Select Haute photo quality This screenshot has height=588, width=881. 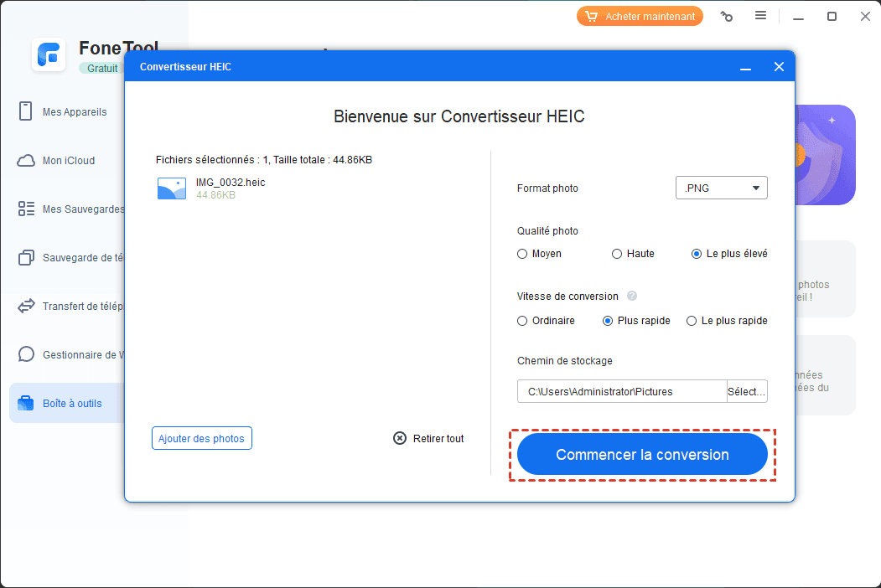617,254
